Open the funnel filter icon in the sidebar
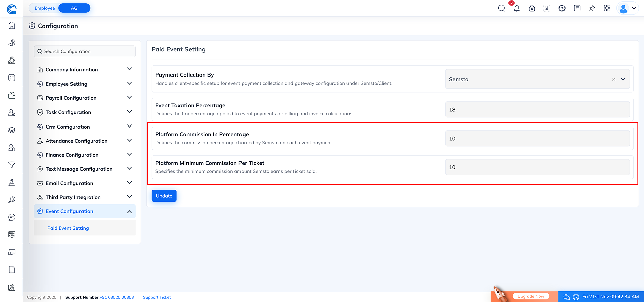Image resolution: width=644 pixels, height=302 pixels. click(12, 165)
